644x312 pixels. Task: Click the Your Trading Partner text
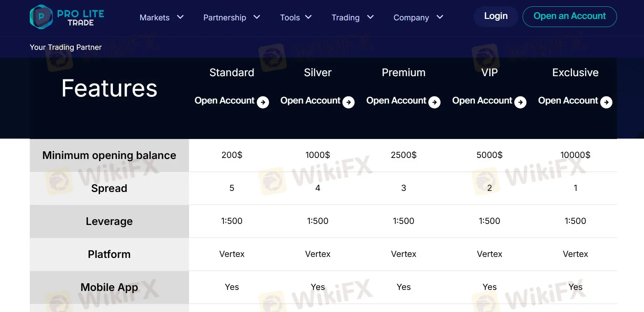(66, 47)
